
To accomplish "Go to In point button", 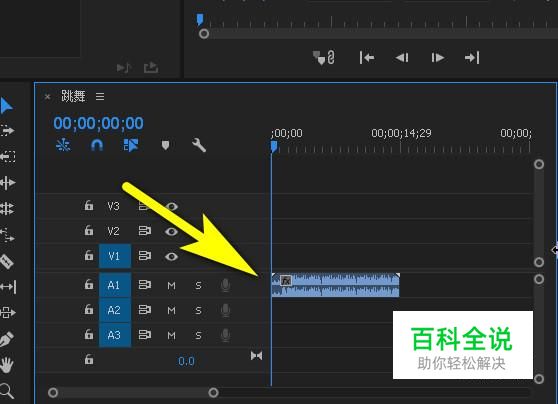I will click(367, 58).
